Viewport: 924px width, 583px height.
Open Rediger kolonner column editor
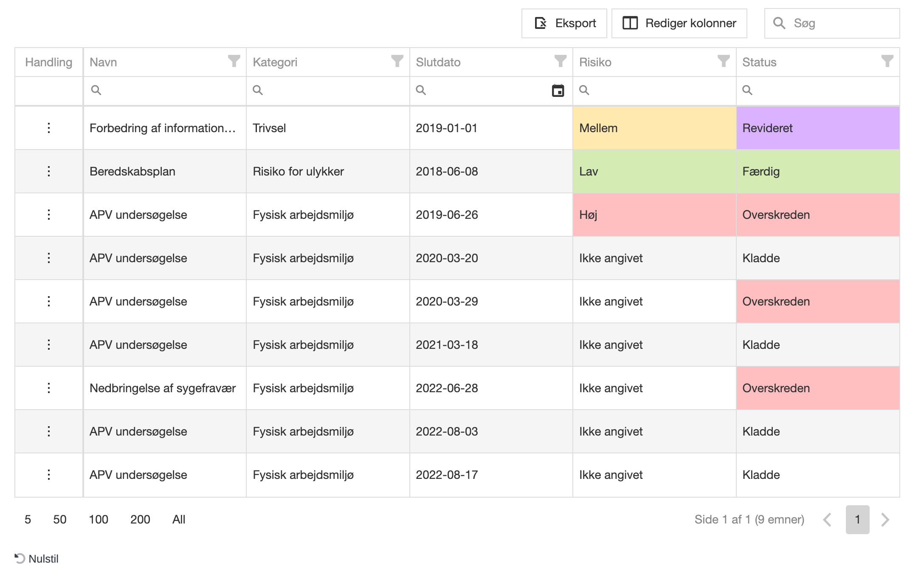pos(679,23)
